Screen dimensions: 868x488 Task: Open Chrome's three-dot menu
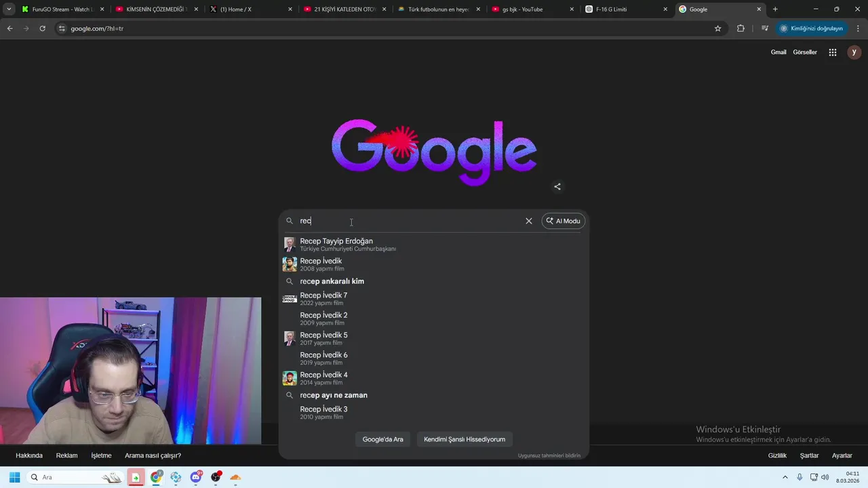pos(858,28)
